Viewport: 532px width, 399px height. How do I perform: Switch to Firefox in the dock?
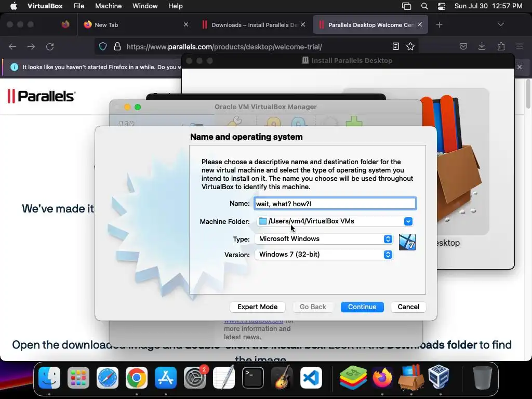(382, 378)
